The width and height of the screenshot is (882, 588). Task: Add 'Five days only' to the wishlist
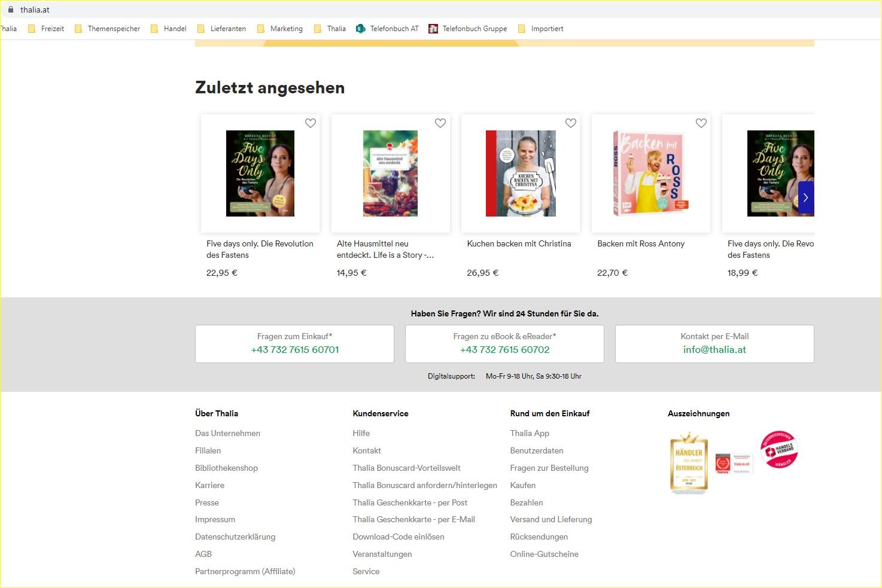[x=311, y=123]
